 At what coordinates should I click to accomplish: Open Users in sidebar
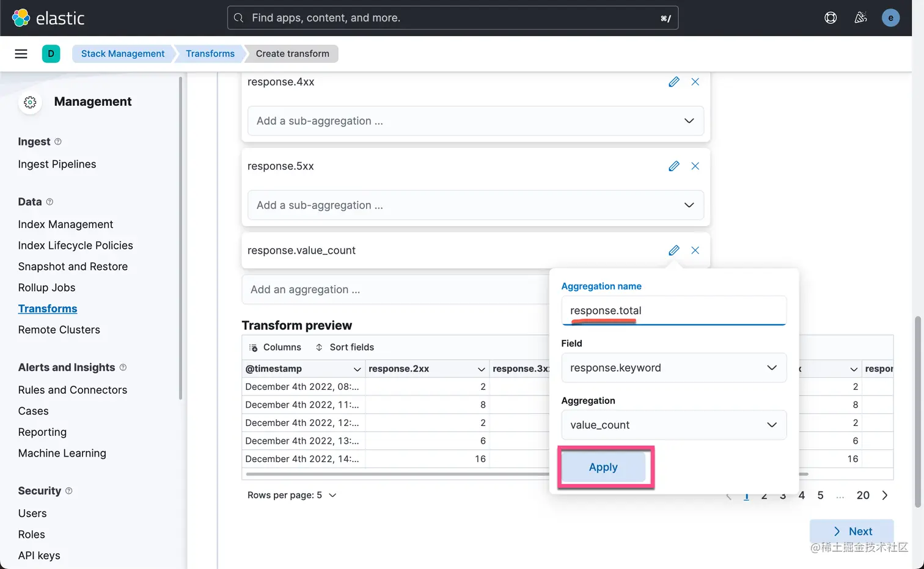point(32,513)
